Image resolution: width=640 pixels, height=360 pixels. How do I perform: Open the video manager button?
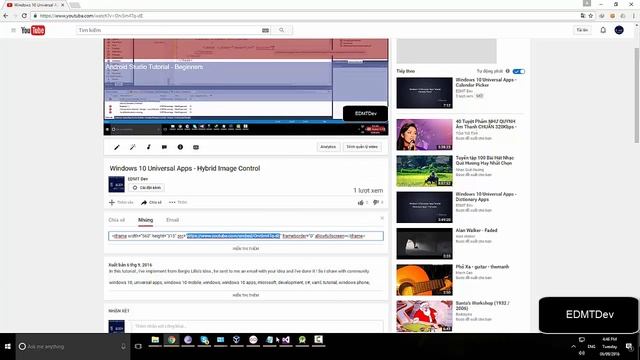pos(362,147)
